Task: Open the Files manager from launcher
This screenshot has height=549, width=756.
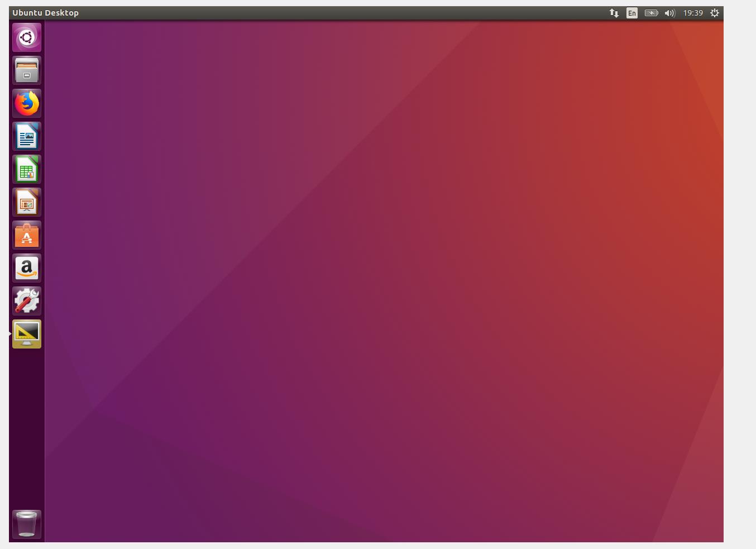Action: point(27,70)
